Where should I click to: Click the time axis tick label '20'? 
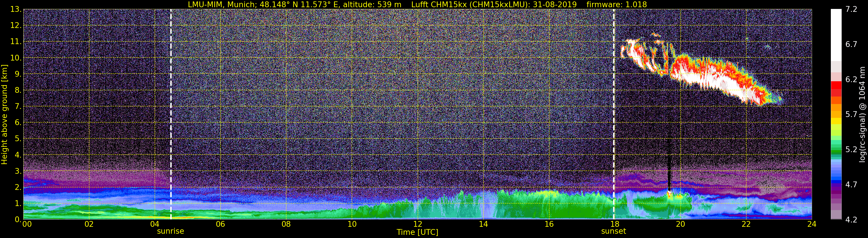click(x=680, y=224)
